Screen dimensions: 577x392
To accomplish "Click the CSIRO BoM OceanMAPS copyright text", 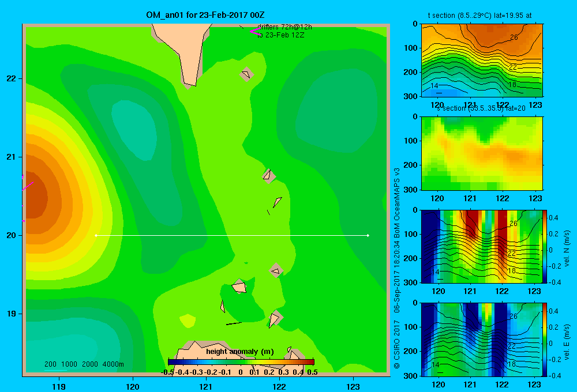I will [x=397, y=268].
